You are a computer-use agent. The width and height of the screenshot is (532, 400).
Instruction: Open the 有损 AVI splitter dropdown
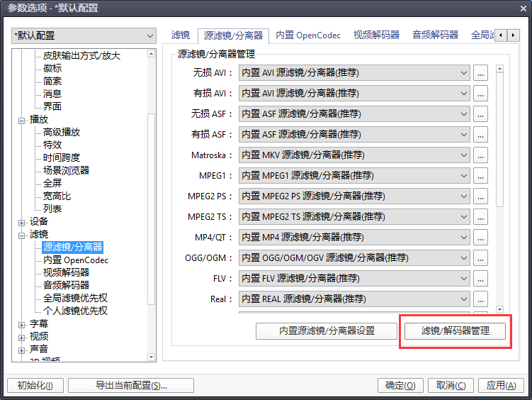354,94
